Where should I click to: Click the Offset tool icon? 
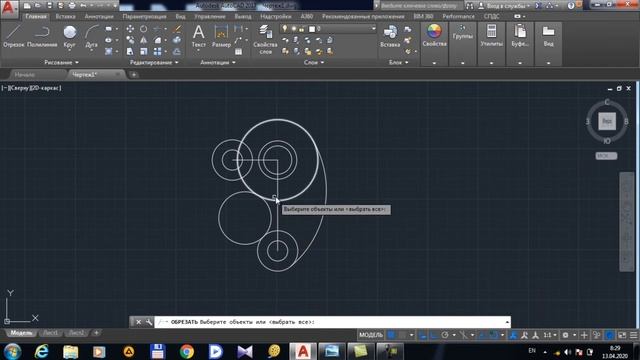pos(177,51)
